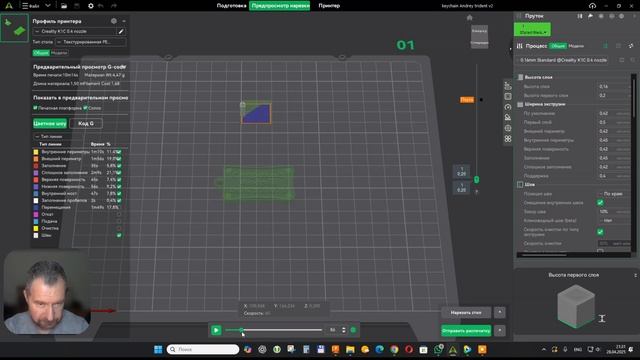Open dropdown arrow beside Отправить распечатку

(500, 331)
